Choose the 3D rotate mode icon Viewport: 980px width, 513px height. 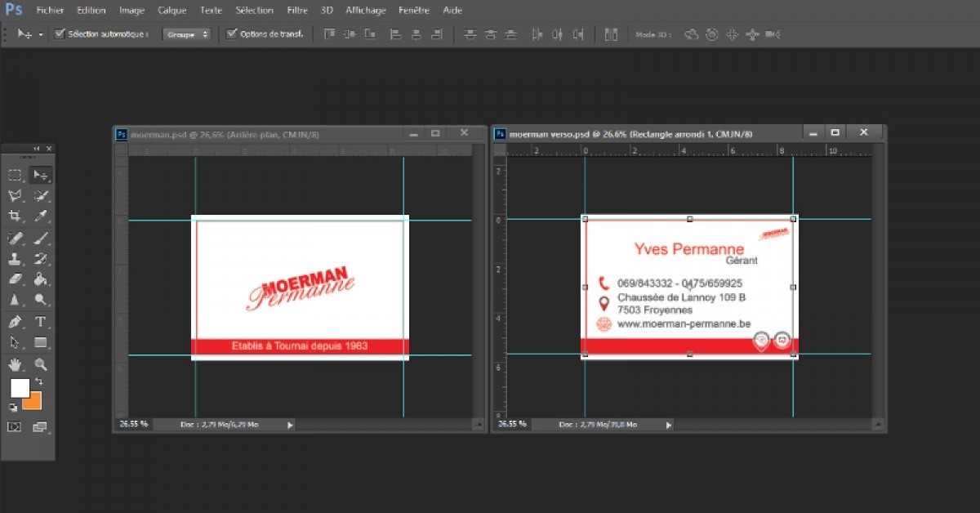pyautogui.click(x=691, y=34)
